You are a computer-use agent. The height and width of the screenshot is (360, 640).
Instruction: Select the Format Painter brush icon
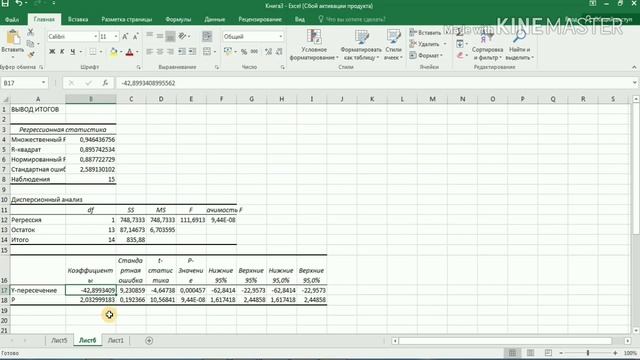point(31,54)
